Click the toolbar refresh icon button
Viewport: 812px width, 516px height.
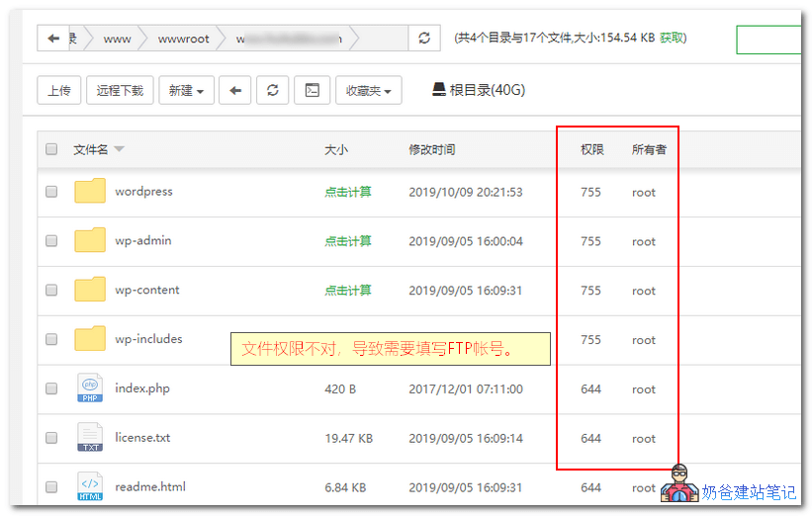click(x=273, y=91)
